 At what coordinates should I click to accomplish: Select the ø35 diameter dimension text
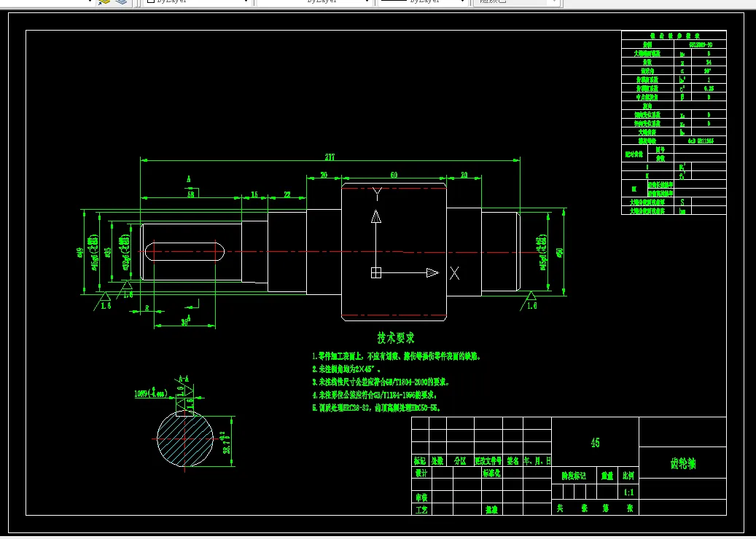pyautogui.click(x=107, y=252)
